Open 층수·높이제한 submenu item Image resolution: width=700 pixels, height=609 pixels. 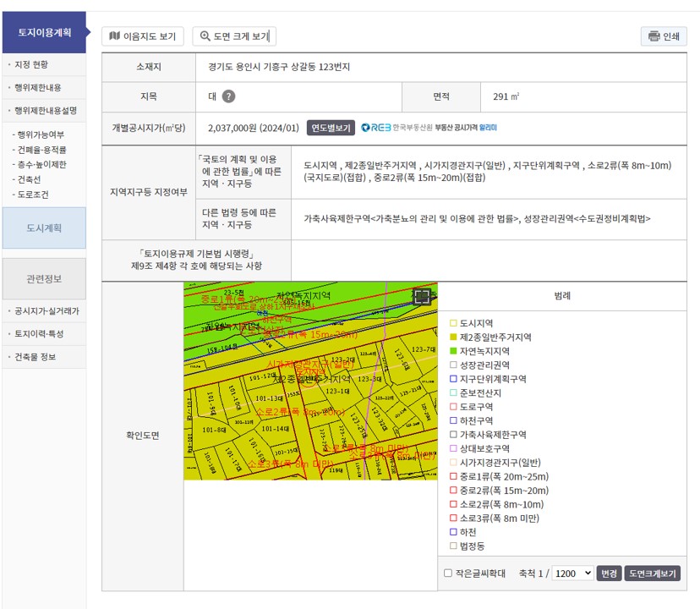click(41, 164)
